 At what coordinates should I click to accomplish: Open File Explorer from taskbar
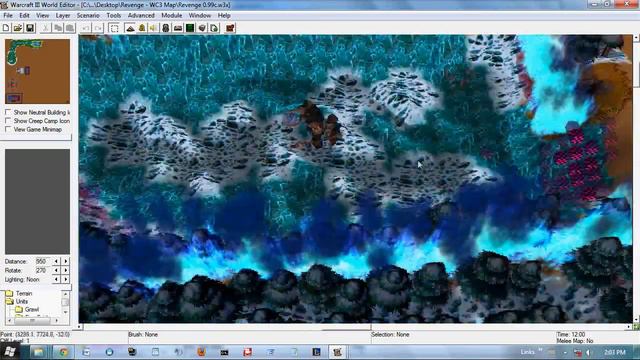(x=39, y=352)
